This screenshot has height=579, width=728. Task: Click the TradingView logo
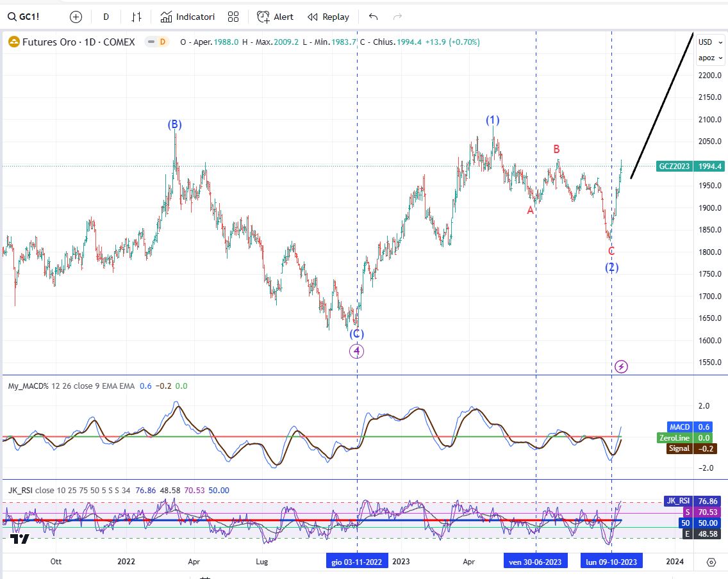[20, 539]
